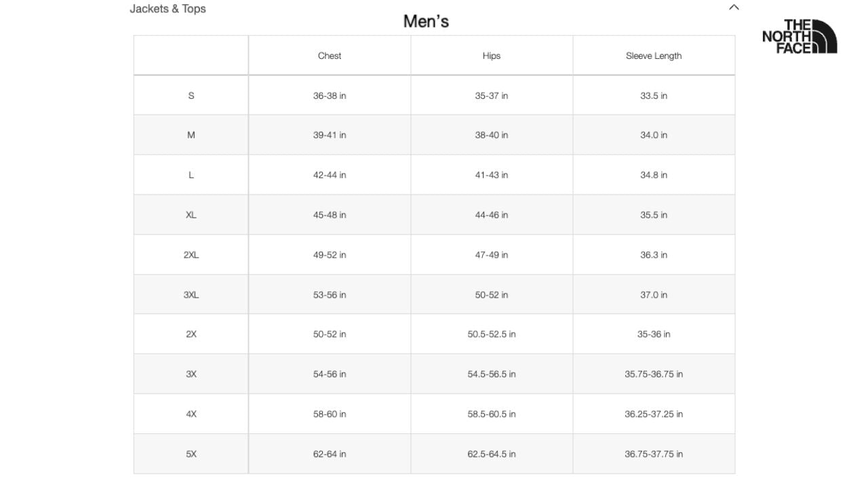Click size M row label
868x488 pixels.
click(x=191, y=135)
